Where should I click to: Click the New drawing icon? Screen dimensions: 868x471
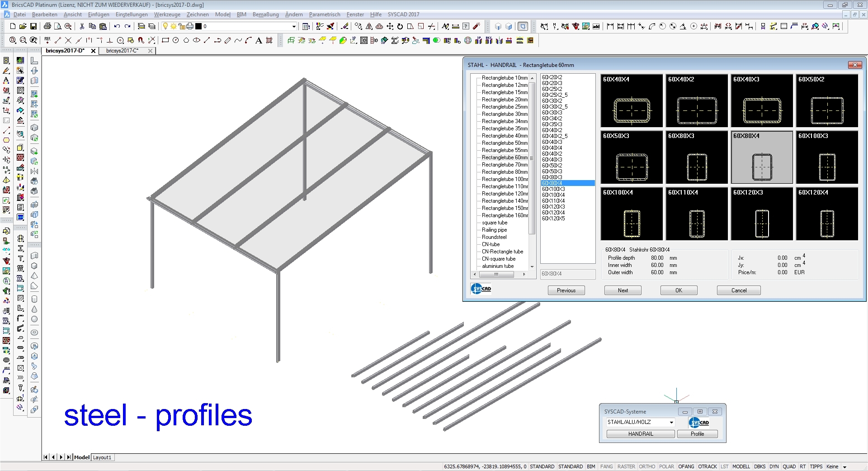[13, 26]
